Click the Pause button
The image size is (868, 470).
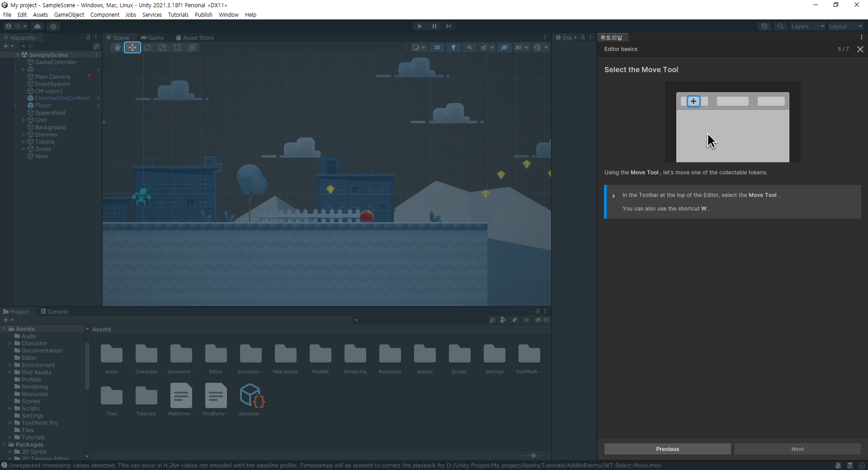434,26
